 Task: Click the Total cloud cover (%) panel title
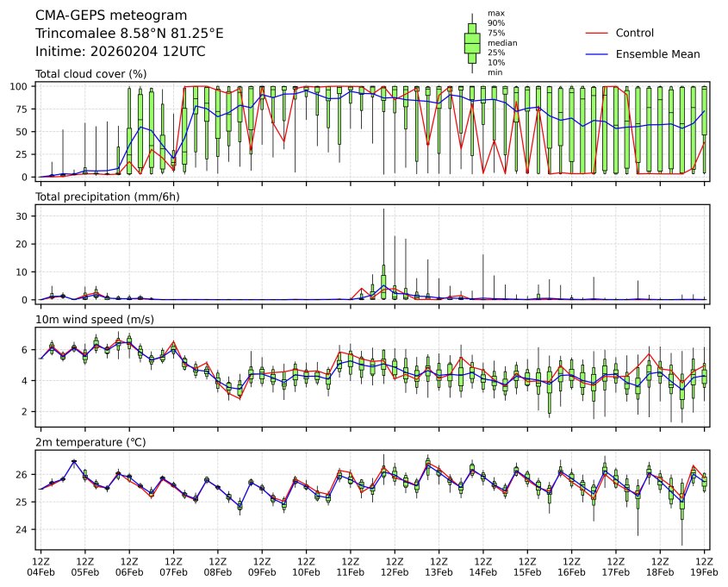point(91,74)
